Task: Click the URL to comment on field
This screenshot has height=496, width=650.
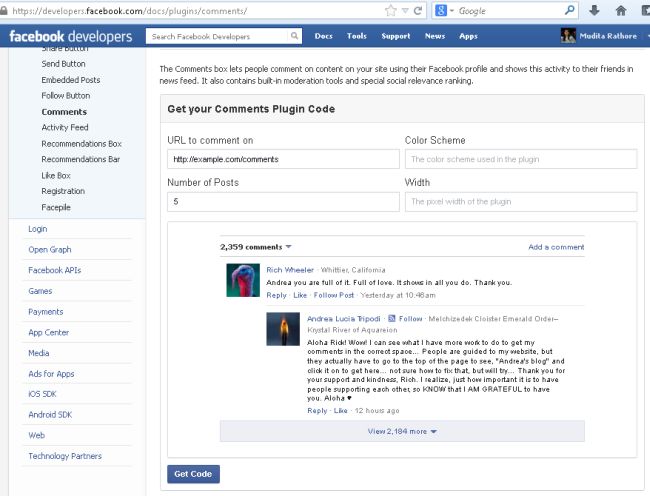Action: 284,159
